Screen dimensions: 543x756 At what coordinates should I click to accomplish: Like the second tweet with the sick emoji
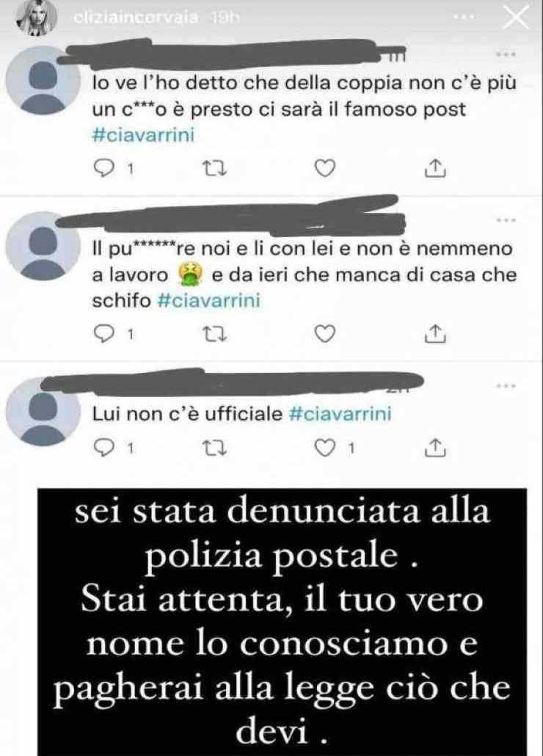[324, 334]
